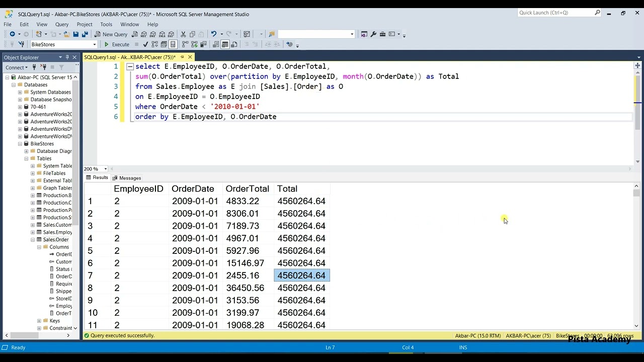
Task: Click 'Query executed successfully.' status text
Action: [122, 335]
